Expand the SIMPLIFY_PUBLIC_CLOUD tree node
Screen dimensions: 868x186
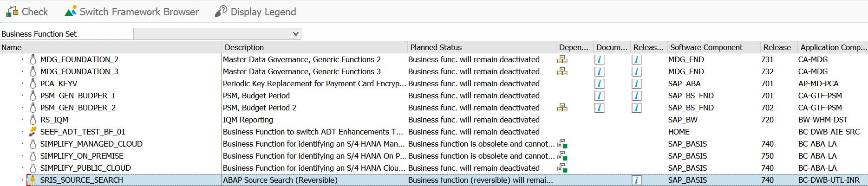[22, 168]
